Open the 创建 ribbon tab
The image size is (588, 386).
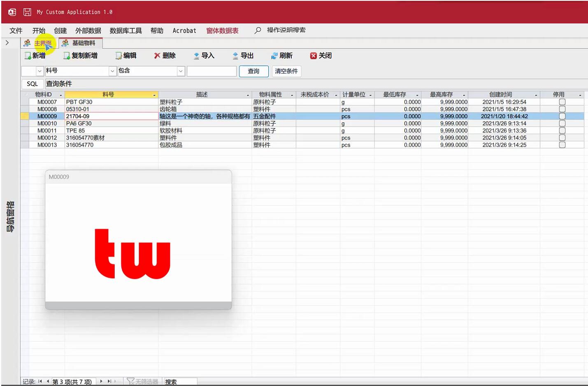click(60, 30)
